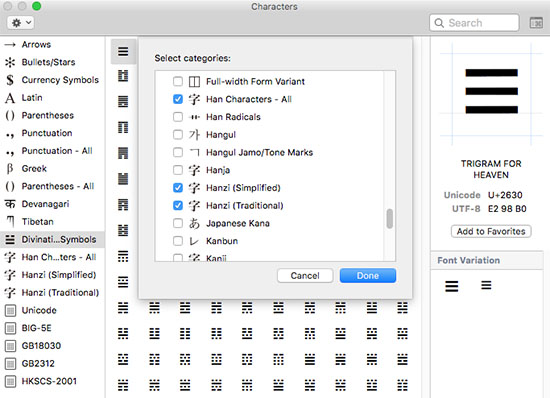This screenshot has width=550, height=398.
Task: Click the Search field
Action: pos(474,23)
